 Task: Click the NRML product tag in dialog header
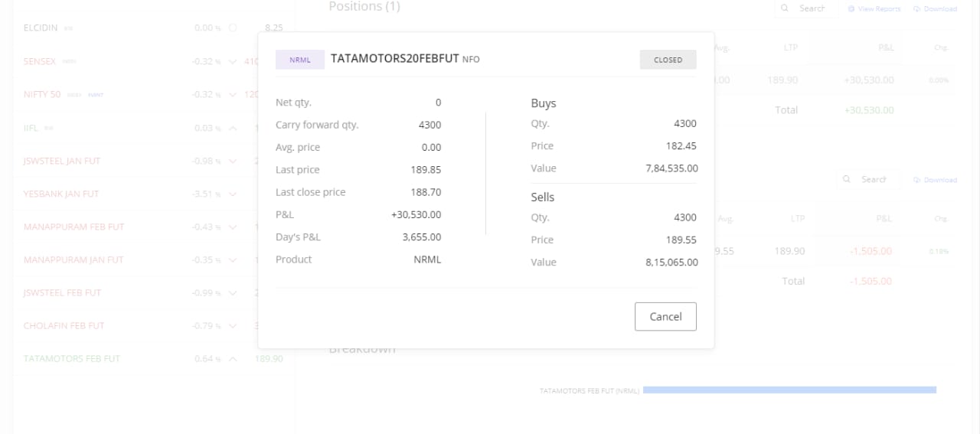(300, 60)
